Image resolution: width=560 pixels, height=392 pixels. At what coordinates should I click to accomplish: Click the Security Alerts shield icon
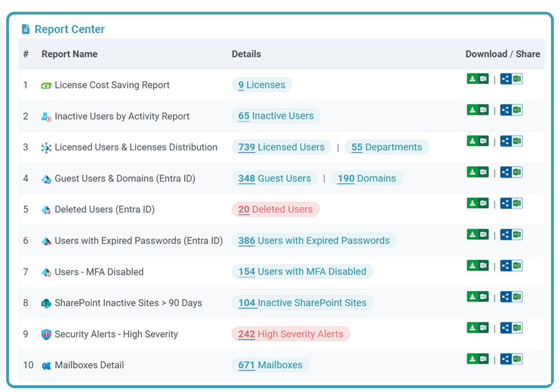coord(46,334)
